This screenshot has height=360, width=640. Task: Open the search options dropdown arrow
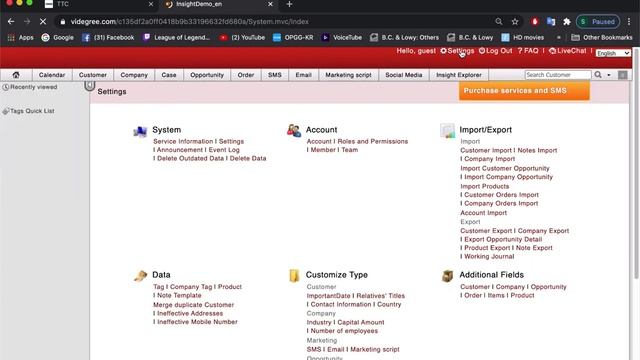pyautogui.click(x=609, y=75)
